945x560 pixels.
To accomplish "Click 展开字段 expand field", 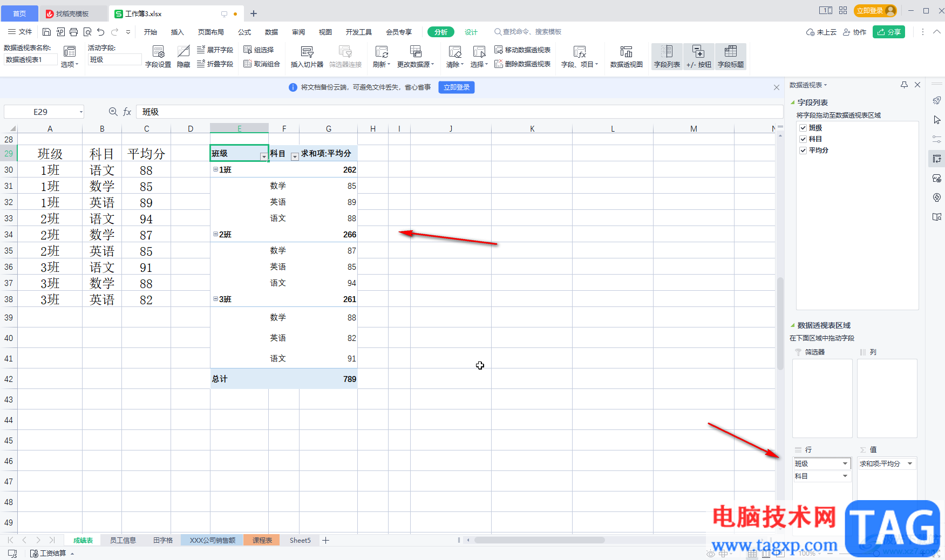I will click(215, 50).
